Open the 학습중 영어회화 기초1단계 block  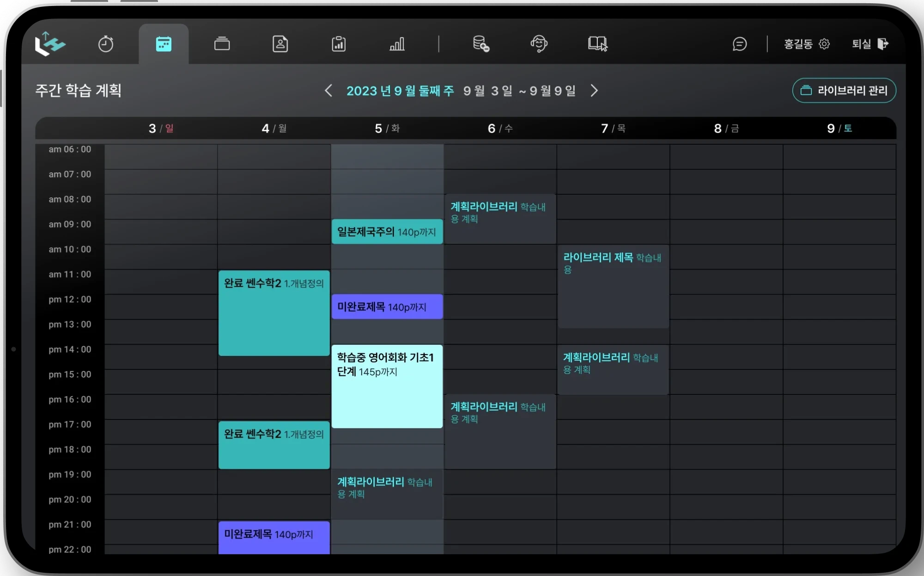pyautogui.click(x=387, y=386)
